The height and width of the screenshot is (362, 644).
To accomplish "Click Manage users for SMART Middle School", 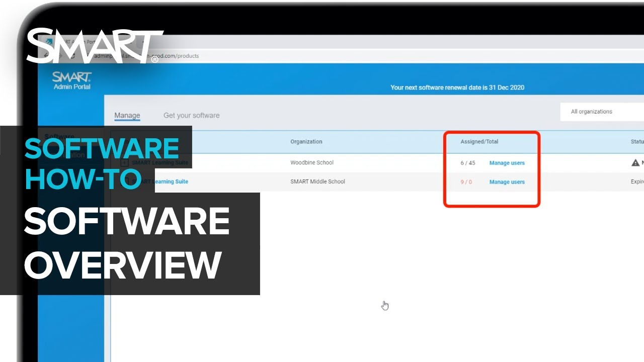I will (x=507, y=182).
